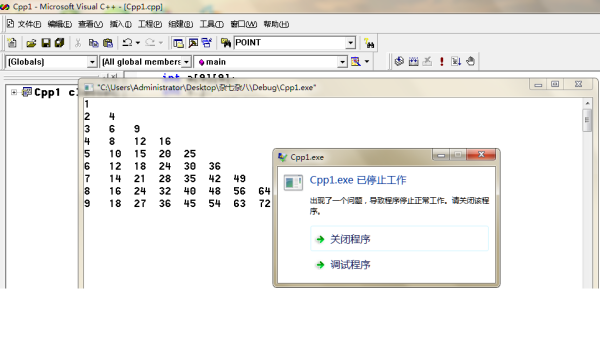Click the Undo arrow icon
The height and width of the screenshot is (360, 600).
tap(127, 43)
